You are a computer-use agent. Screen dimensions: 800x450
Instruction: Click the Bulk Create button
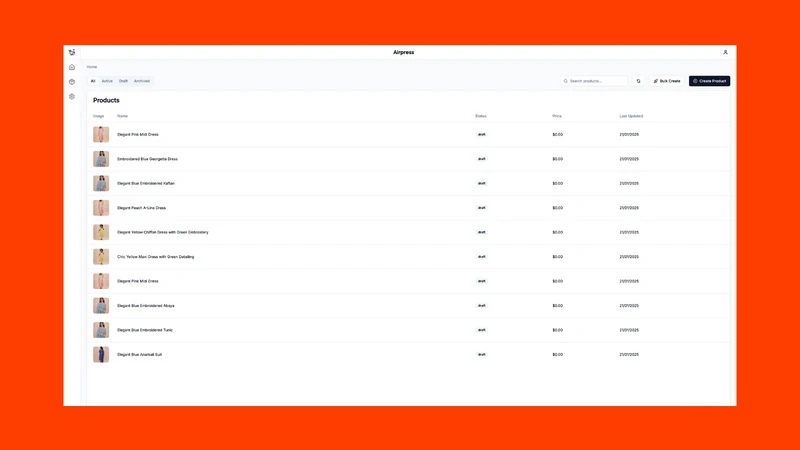coord(667,81)
